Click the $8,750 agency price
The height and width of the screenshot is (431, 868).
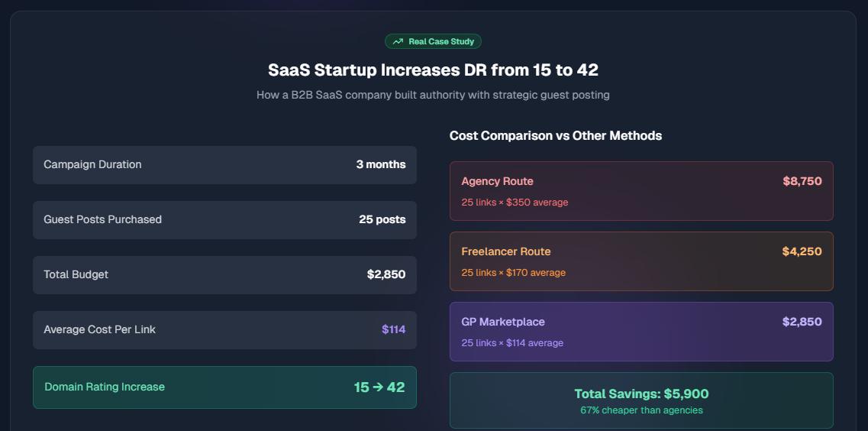[x=802, y=182]
